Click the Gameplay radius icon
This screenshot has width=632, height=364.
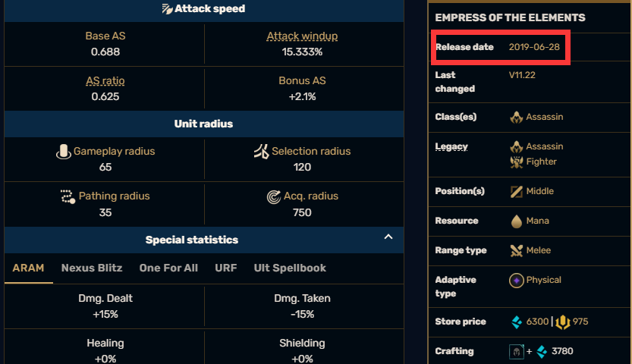(x=63, y=152)
